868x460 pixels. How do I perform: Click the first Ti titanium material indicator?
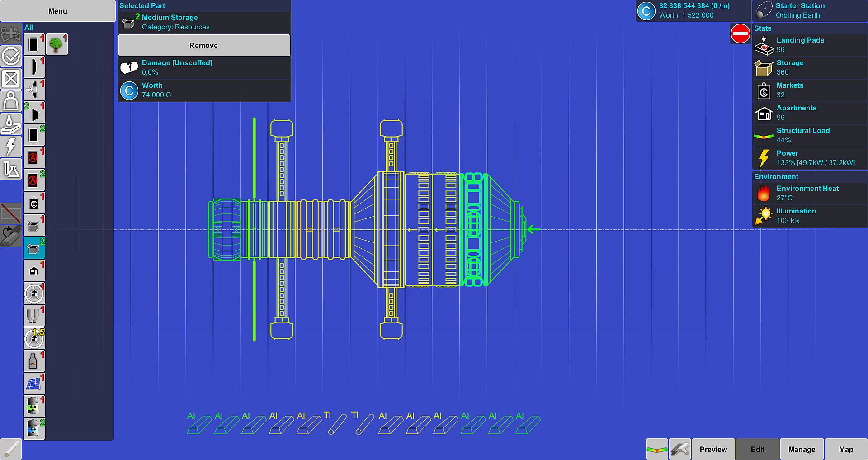[335, 423]
